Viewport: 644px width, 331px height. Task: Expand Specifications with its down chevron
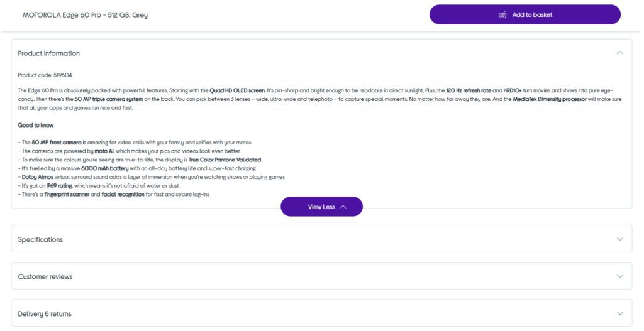[620, 239]
